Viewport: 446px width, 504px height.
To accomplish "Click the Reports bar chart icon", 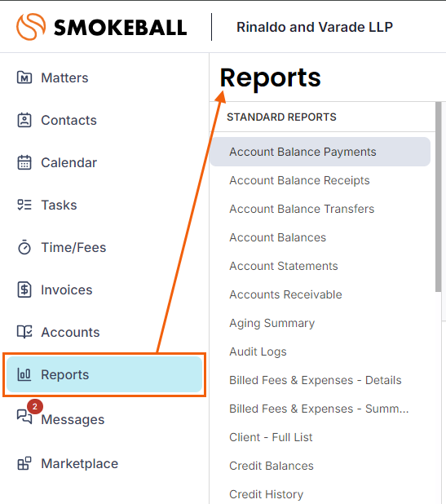I will pyautogui.click(x=24, y=374).
